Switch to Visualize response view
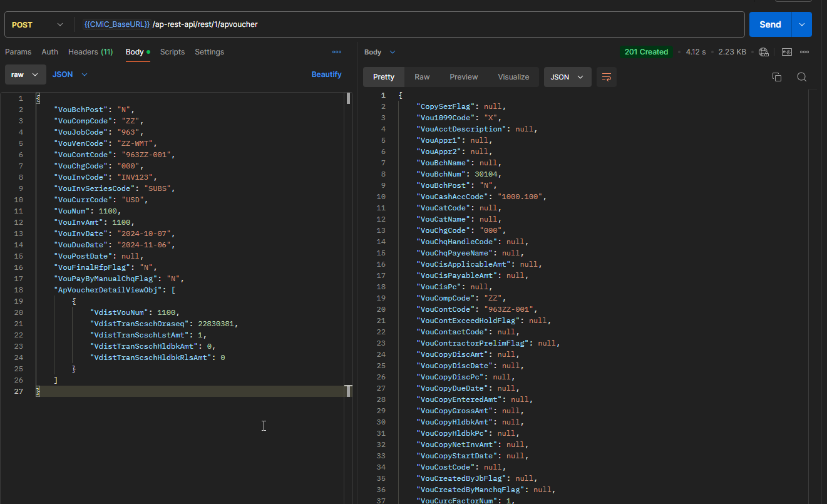This screenshot has width=827, height=504. click(513, 77)
